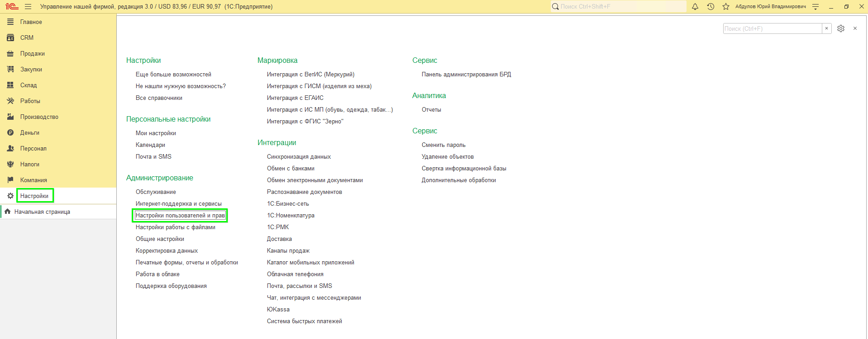Select the Деньги section
This screenshot has height=339, width=868.
(x=30, y=132)
